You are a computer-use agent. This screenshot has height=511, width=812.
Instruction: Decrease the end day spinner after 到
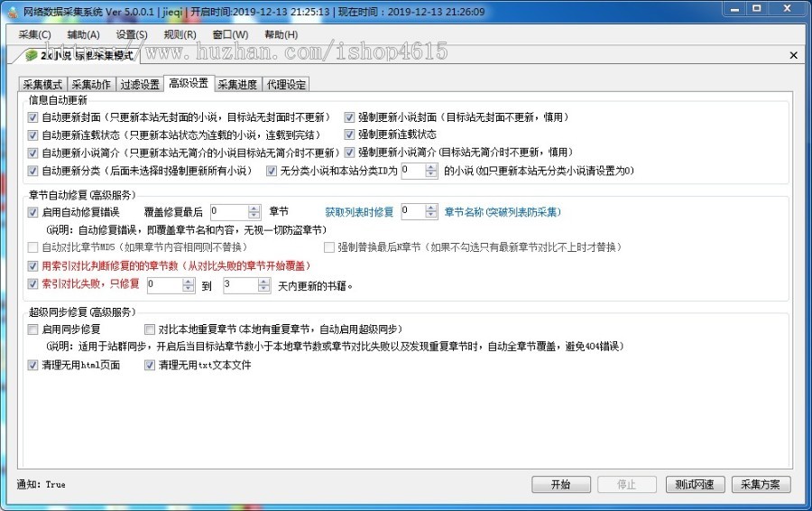(x=264, y=289)
